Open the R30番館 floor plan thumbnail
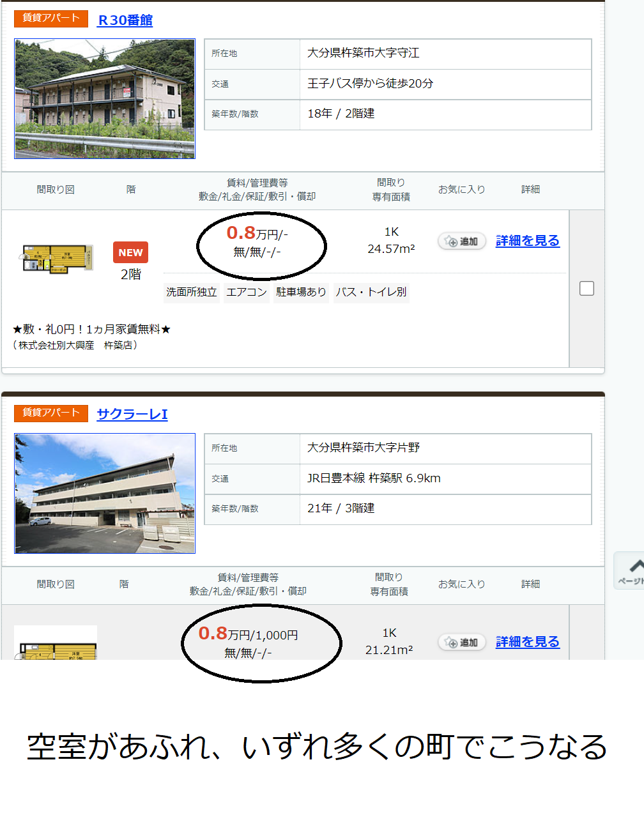This screenshot has width=644, height=838. [57, 258]
